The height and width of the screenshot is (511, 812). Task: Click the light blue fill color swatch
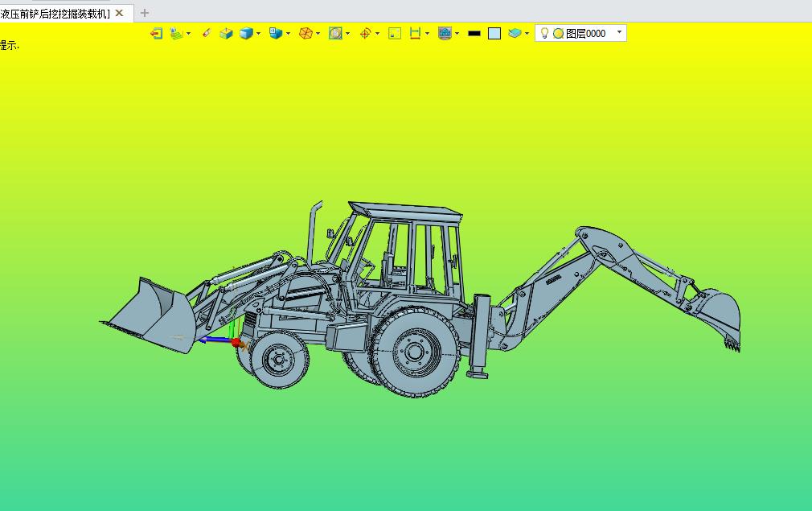(x=494, y=34)
